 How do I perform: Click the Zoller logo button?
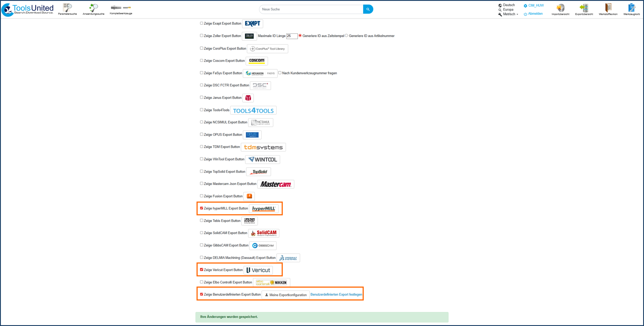249,36
